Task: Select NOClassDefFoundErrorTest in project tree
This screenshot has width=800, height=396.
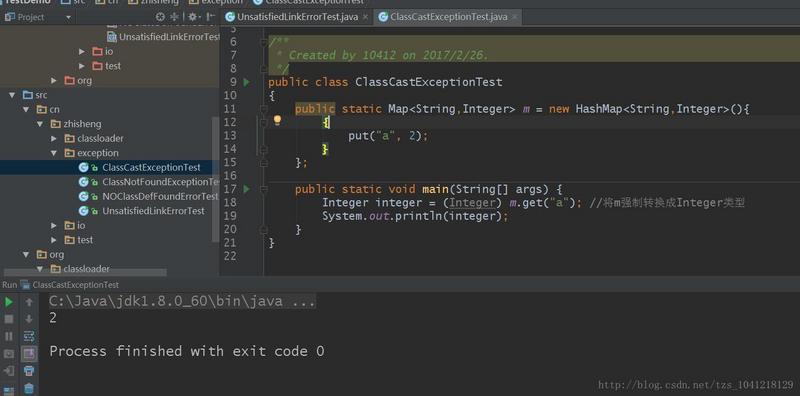Action: [x=148, y=196]
